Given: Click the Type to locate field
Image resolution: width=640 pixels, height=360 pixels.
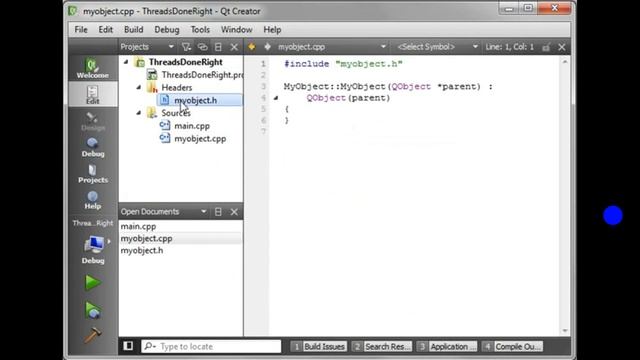Looking at the screenshot, I should click(211, 346).
